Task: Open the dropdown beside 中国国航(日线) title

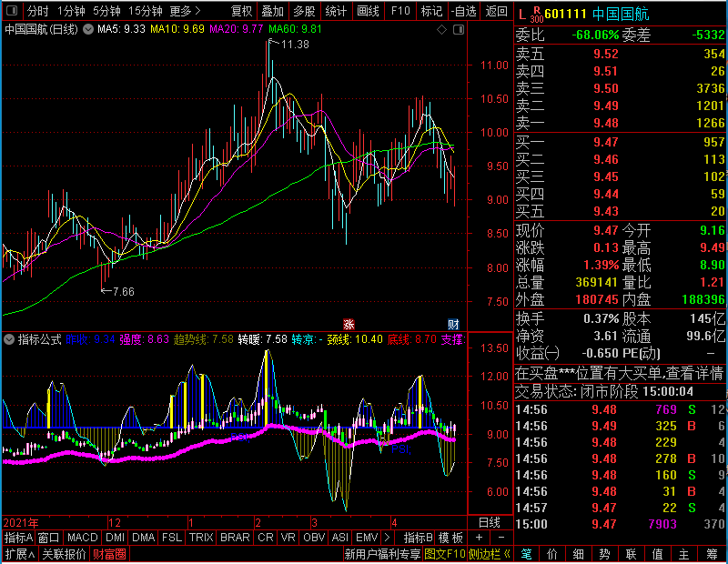Action: click(88, 29)
